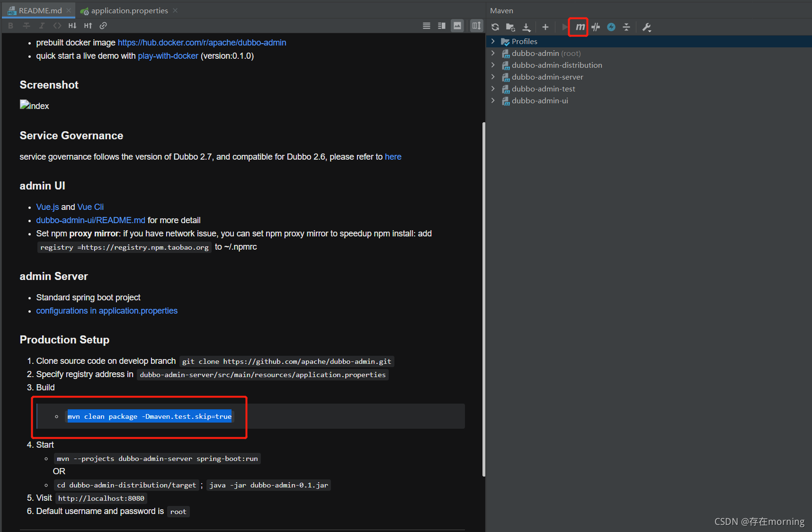Click the dubbo-admin-server Maven module icon
The width and height of the screenshot is (812, 532).
pyautogui.click(x=506, y=77)
